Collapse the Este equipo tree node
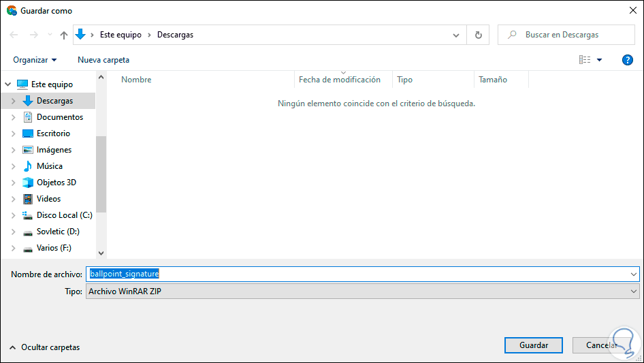Image resolution: width=644 pixels, height=363 pixels. click(x=7, y=84)
